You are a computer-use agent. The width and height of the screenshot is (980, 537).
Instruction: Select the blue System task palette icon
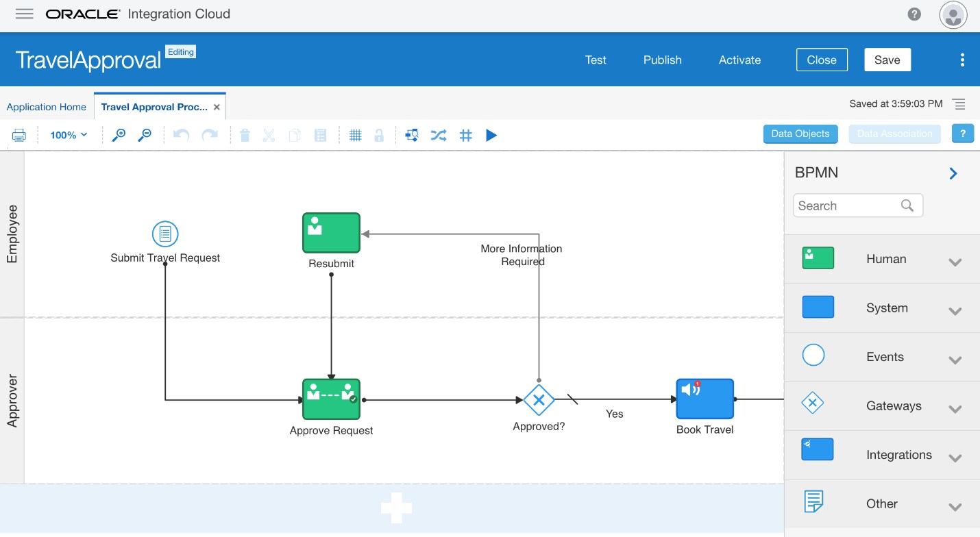[818, 307]
